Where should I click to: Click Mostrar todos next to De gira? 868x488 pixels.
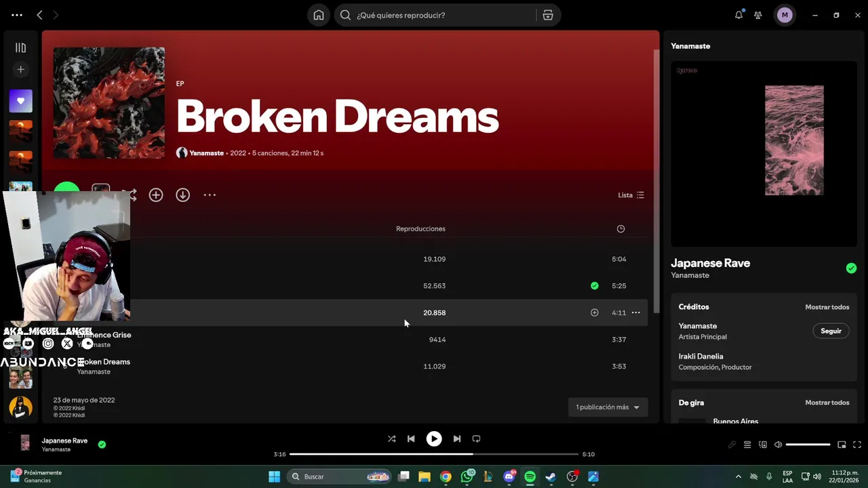click(x=827, y=403)
